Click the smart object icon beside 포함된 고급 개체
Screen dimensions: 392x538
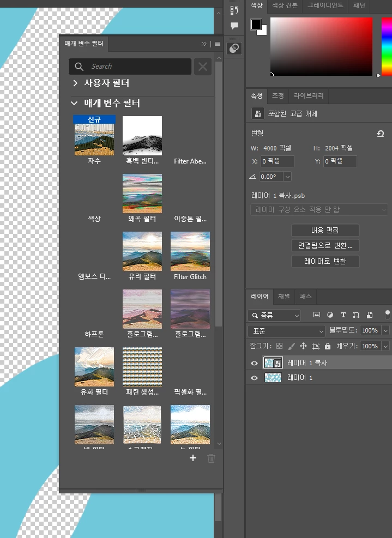[x=257, y=113]
